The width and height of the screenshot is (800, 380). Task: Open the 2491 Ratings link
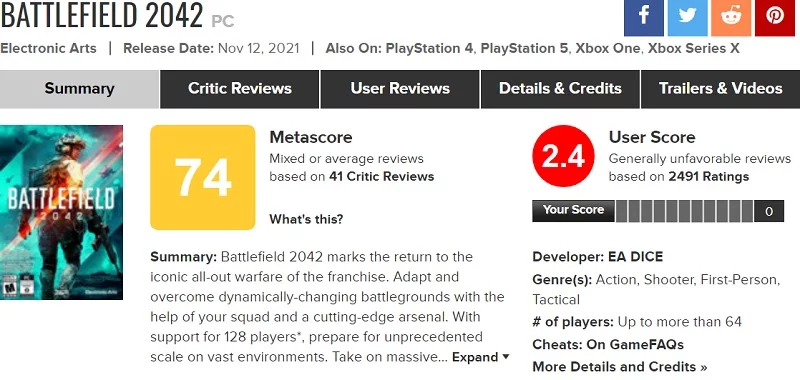click(x=709, y=176)
